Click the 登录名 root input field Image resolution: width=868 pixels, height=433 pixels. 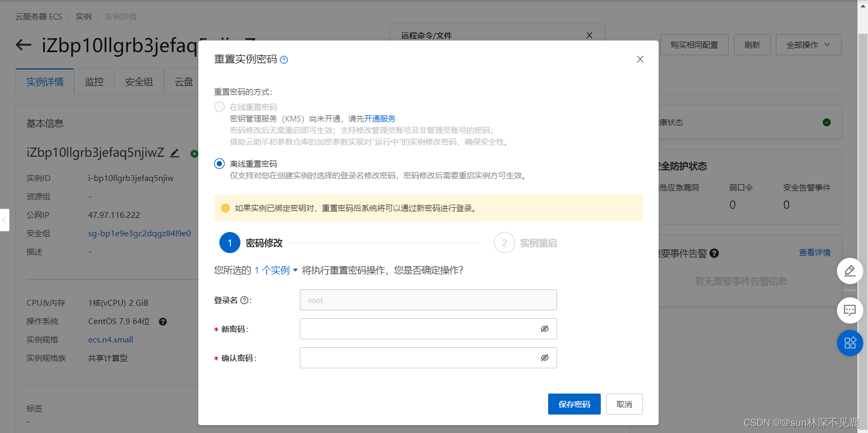[428, 300]
